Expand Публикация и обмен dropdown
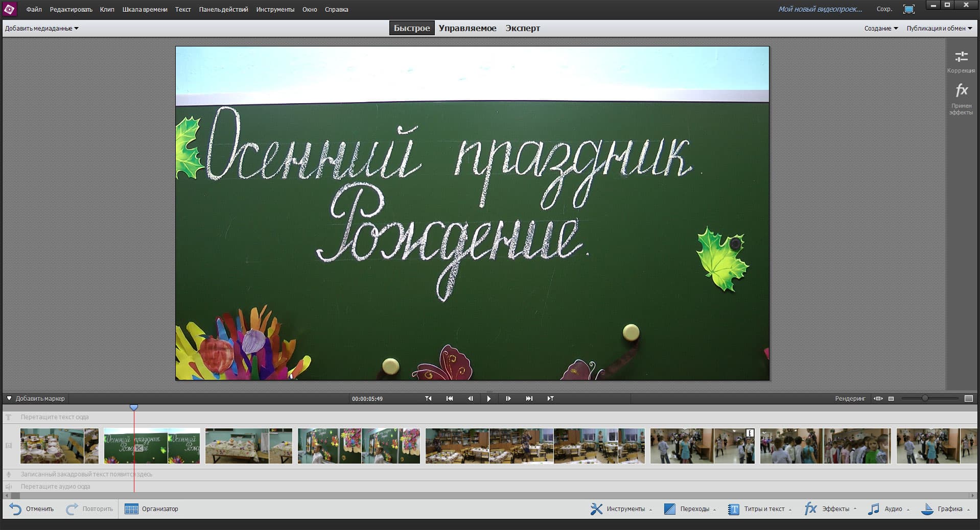Viewport: 980px width, 530px height. (939, 29)
